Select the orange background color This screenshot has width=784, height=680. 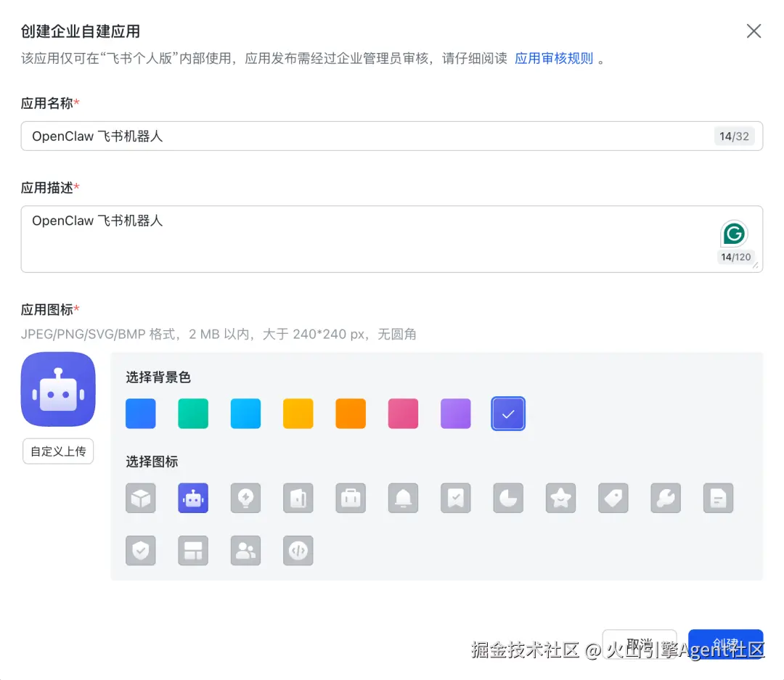coord(351,414)
